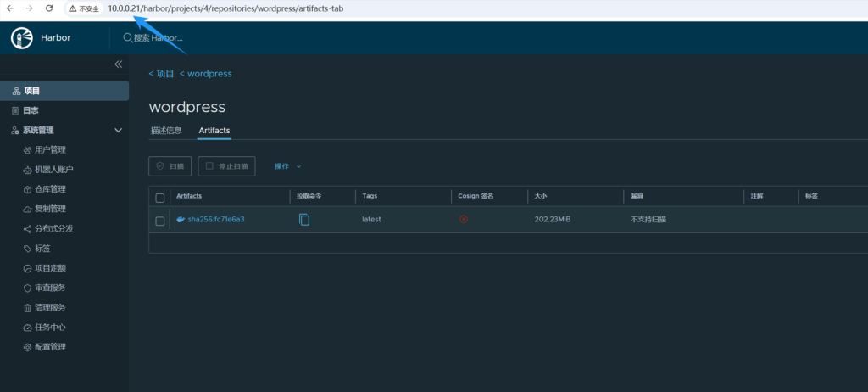Open 日志 in the sidebar
868x392 pixels.
pyautogui.click(x=31, y=110)
